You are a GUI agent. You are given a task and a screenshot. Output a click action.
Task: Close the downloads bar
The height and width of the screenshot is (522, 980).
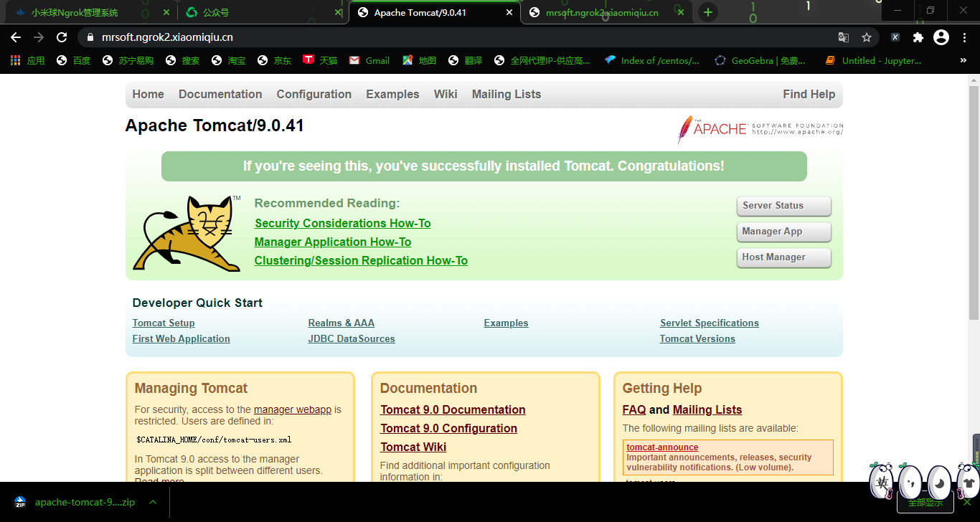pyautogui.click(x=966, y=502)
